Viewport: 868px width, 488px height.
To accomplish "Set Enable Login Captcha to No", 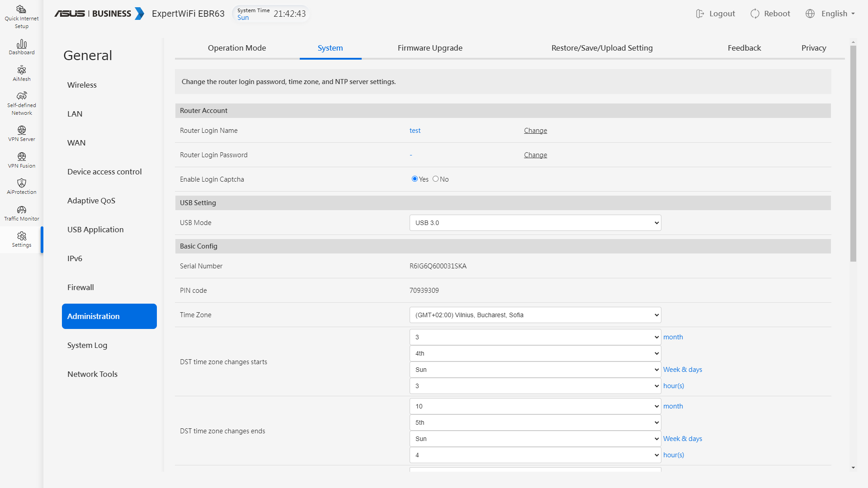I will point(435,179).
